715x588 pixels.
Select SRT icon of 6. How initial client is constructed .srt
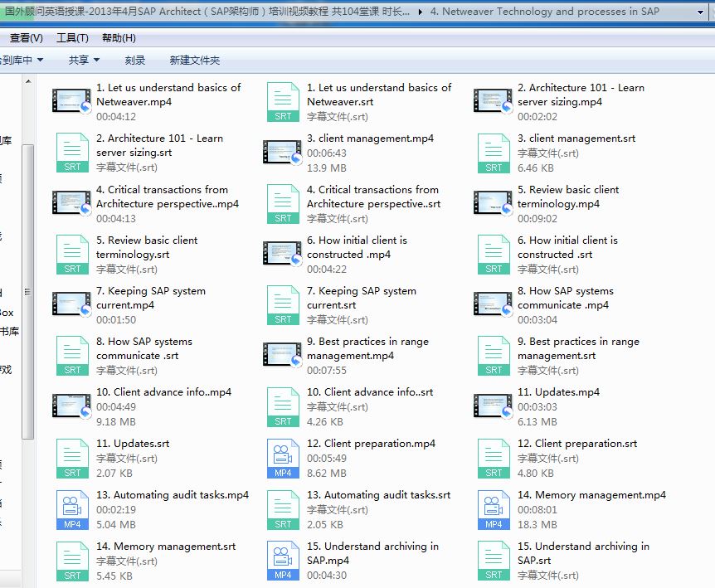(494, 254)
